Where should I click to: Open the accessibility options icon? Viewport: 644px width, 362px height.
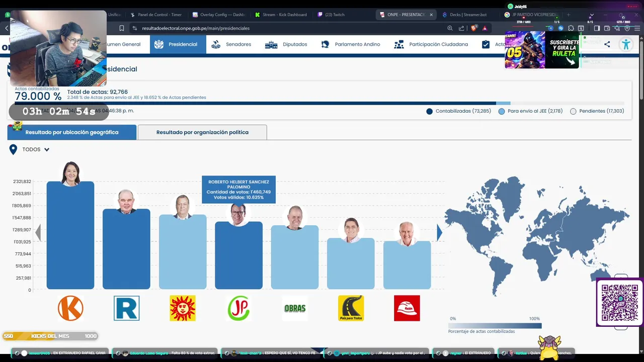click(x=626, y=44)
